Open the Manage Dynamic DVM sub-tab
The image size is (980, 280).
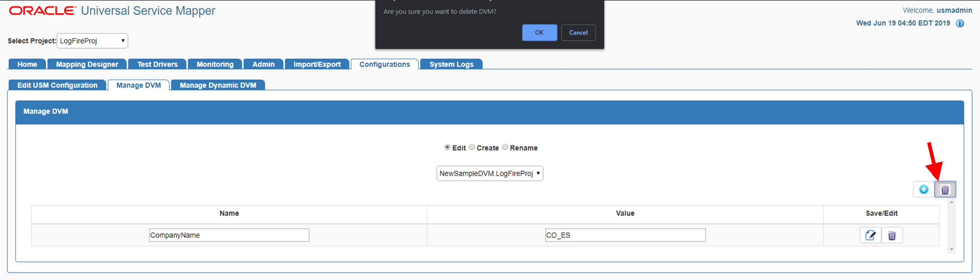click(218, 85)
